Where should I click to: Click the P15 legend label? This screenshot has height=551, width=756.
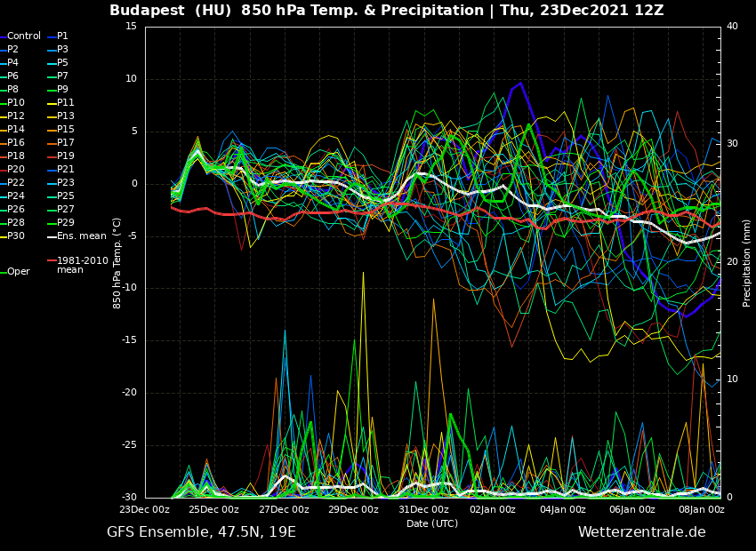tap(66, 130)
